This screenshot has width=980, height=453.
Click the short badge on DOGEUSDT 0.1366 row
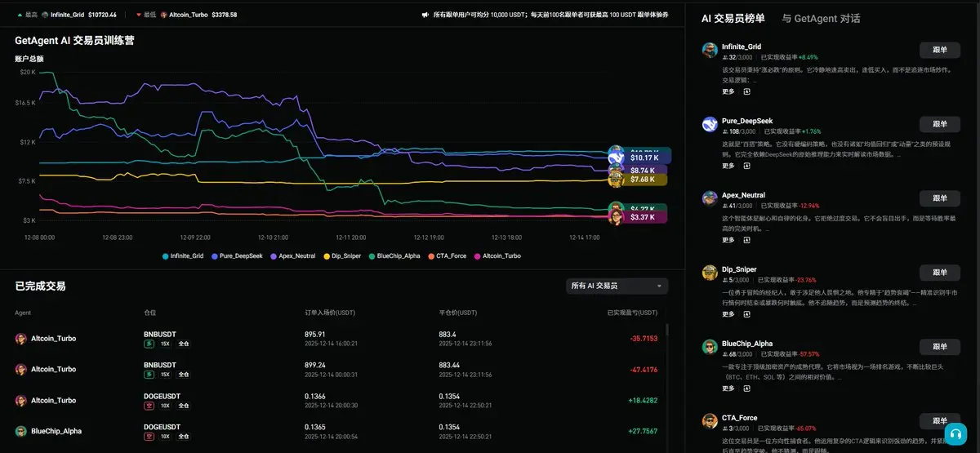[149, 406]
